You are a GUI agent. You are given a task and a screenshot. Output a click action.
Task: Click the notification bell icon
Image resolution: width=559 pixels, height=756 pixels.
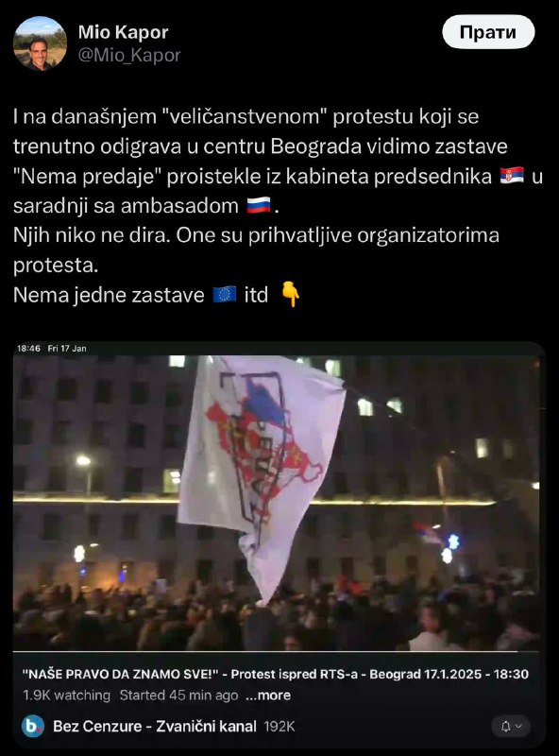[x=505, y=727]
